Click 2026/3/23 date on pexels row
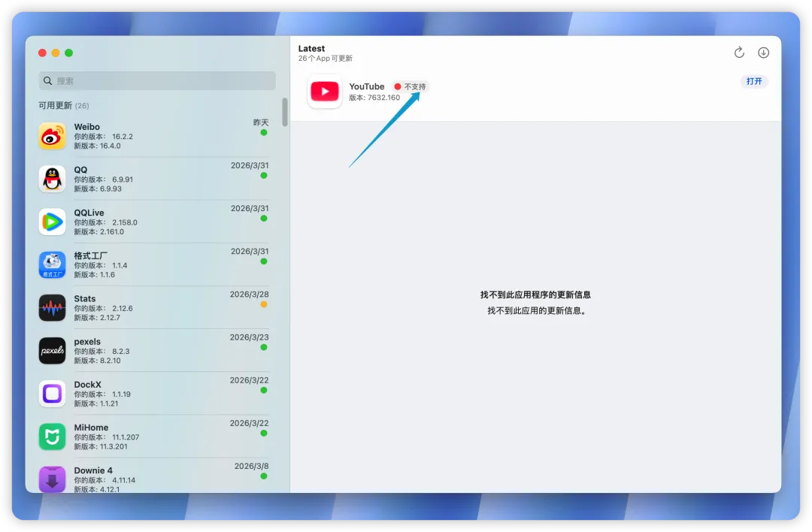Viewport: 812px width, 532px height. (249, 337)
